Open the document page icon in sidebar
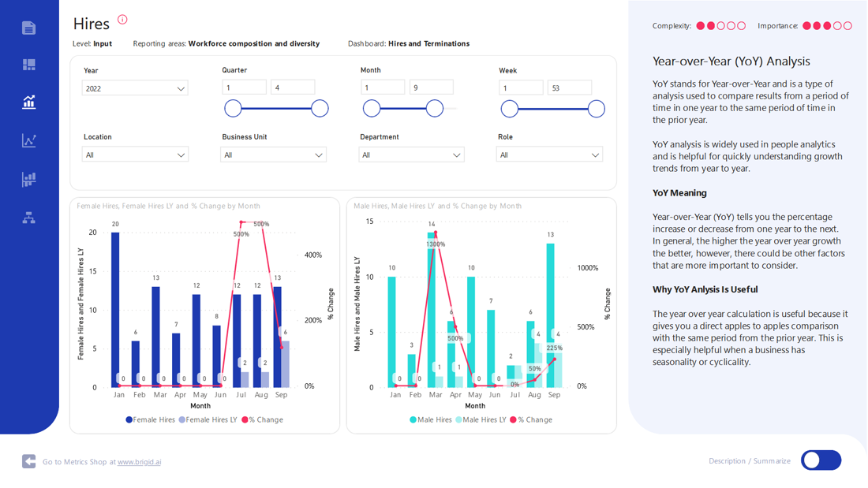868x488 pixels. click(29, 28)
